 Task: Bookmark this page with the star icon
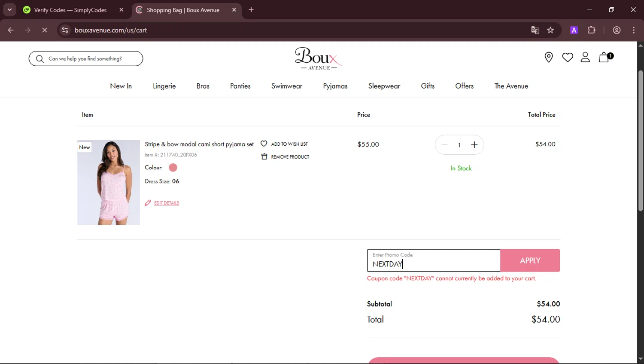[x=550, y=30]
